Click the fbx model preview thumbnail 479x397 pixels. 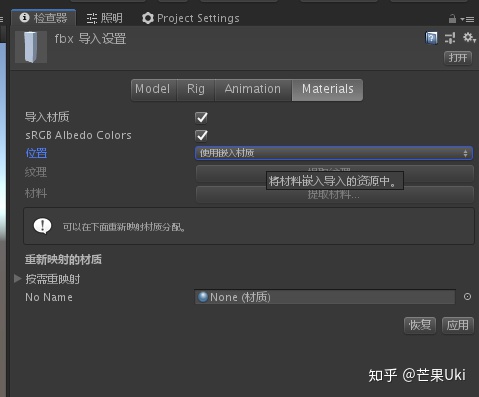[x=31, y=47]
